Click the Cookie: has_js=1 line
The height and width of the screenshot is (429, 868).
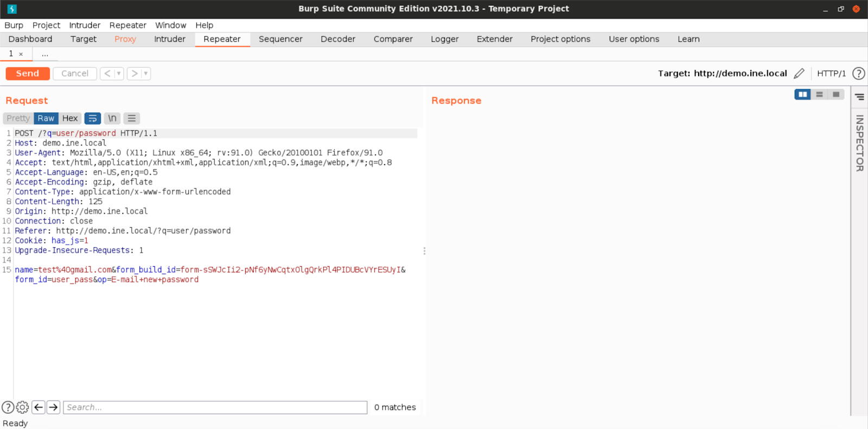tap(52, 241)
